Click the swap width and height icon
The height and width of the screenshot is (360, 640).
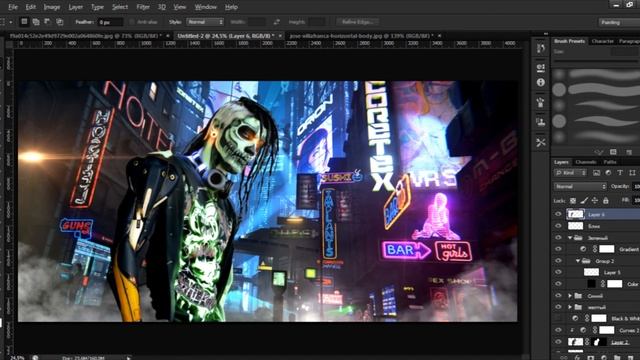277,22
